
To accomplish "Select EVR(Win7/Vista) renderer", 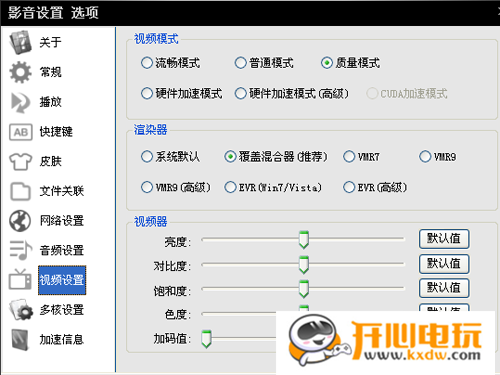I will 273,187.
